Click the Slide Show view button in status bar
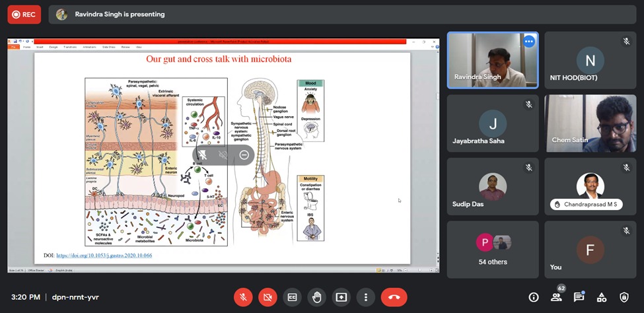Screen dimensions: 644x313 coord(390,270)
